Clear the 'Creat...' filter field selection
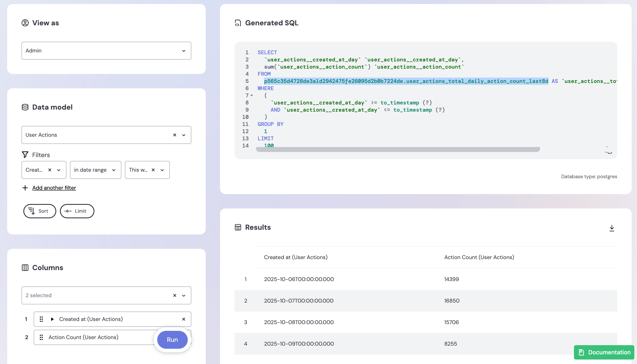Viewport: 637px width, 364px height. tap(50, 170)
